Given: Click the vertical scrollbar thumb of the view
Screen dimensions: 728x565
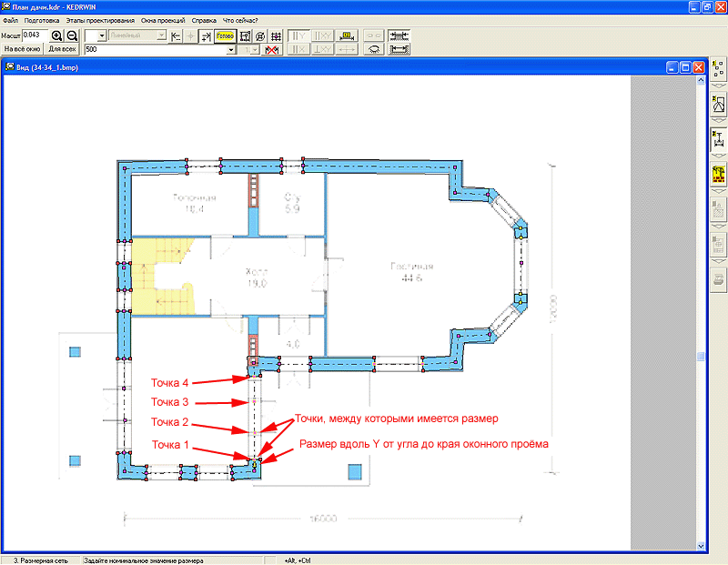Looking at the screenshot, I should point(701,358).
